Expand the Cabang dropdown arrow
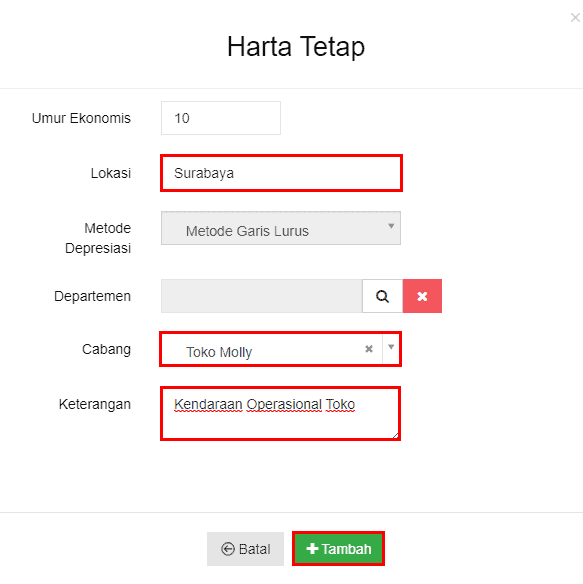 pyautogui.click(x=391, y=347)
